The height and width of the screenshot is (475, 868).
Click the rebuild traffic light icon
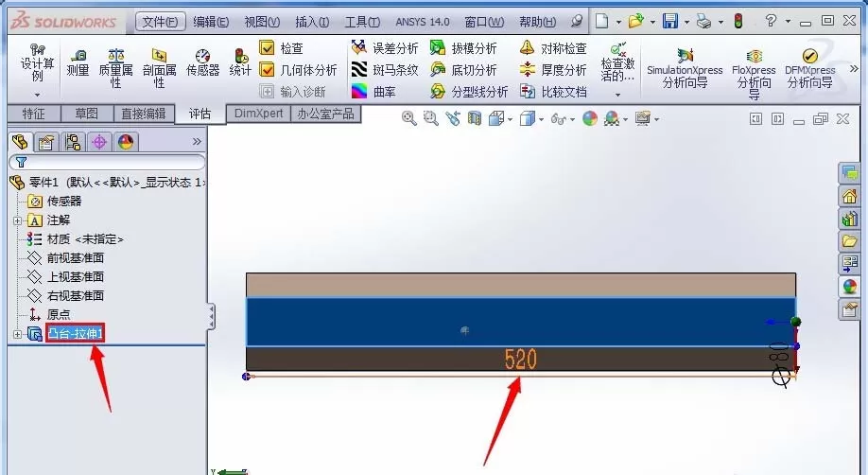point(738,21)
